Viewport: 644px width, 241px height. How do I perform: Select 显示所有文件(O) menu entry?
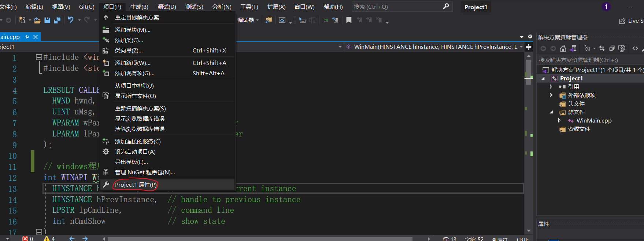click(167, 96)
